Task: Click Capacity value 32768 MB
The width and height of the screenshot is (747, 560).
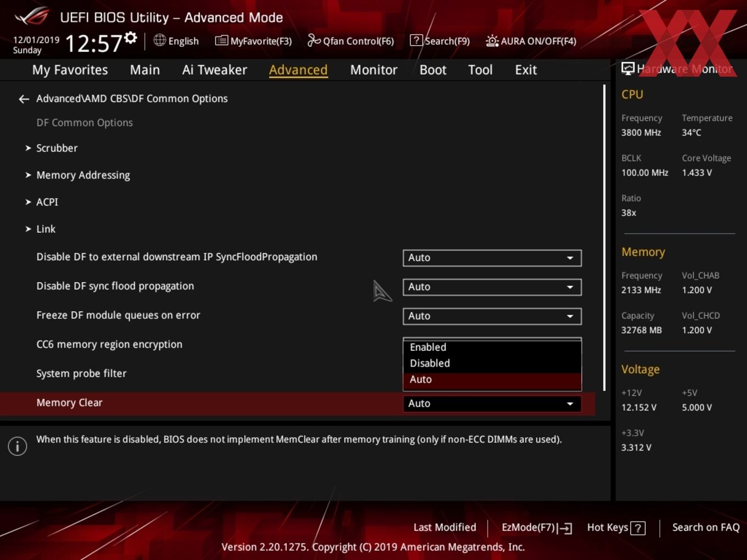Action: coord(642,330)
